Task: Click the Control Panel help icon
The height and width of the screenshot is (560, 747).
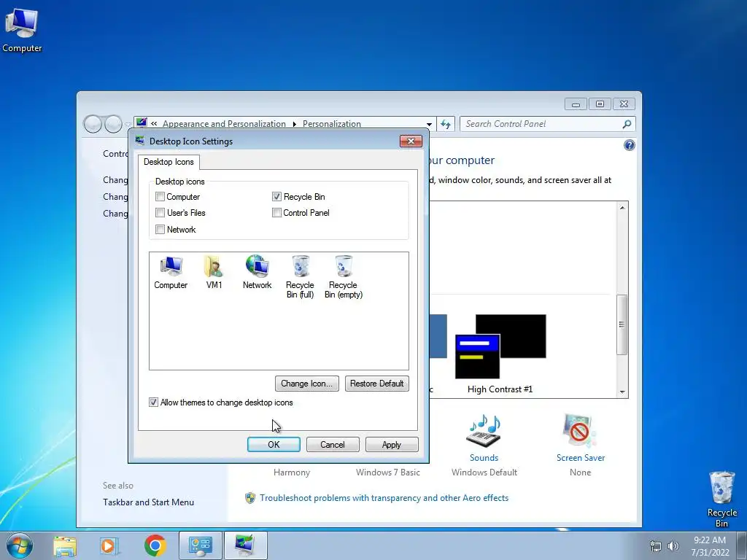Action: (x=629, y=145)
